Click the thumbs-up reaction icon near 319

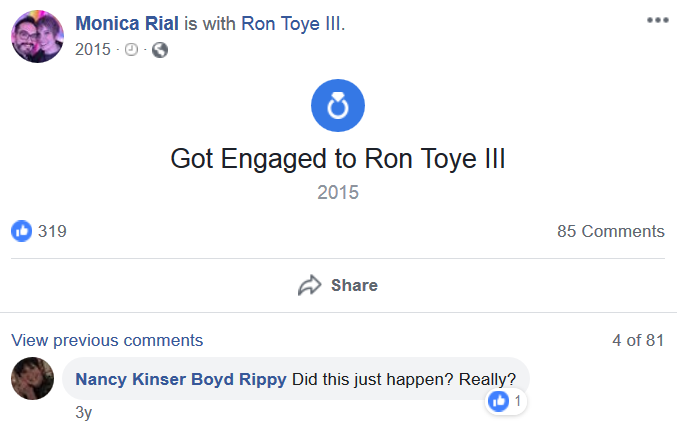(22, 231)
